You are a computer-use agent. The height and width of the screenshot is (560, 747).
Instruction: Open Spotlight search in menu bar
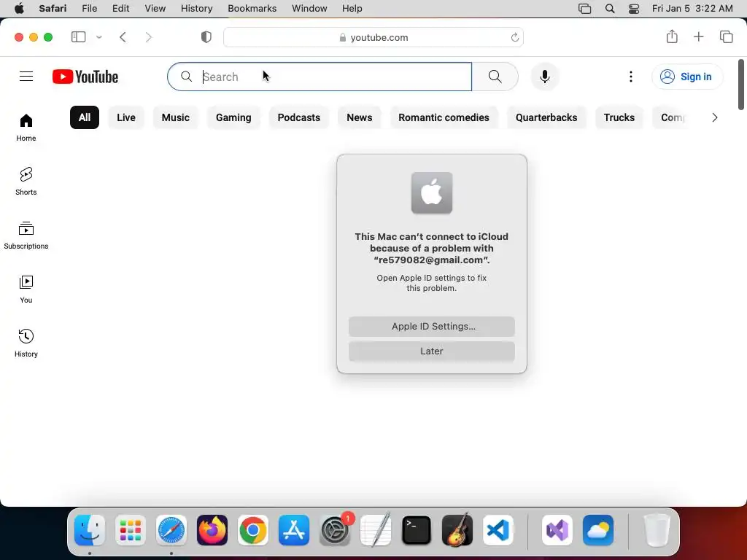tap(609, 9)
